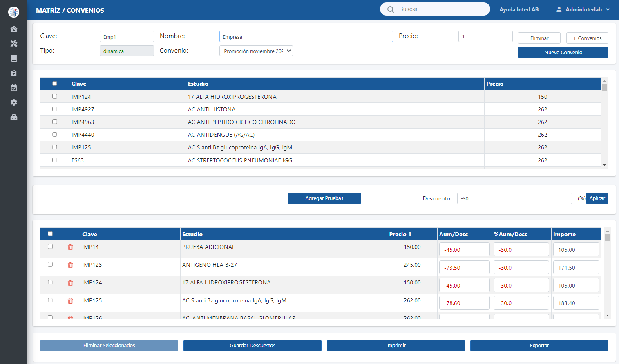Check the IMP124 row in upper table
The width and height of the screenshot is (619, 364).
coord(55,96)
